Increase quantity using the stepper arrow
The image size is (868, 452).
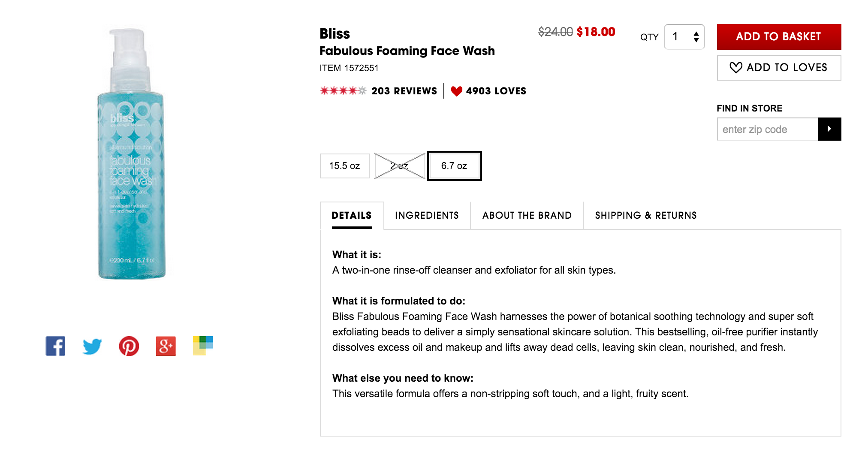click(697, 34)
